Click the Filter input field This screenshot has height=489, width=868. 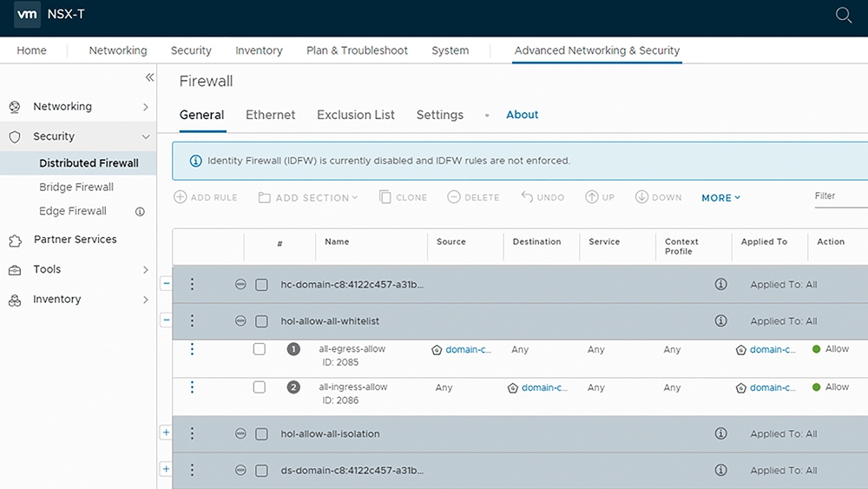[841, 196]
